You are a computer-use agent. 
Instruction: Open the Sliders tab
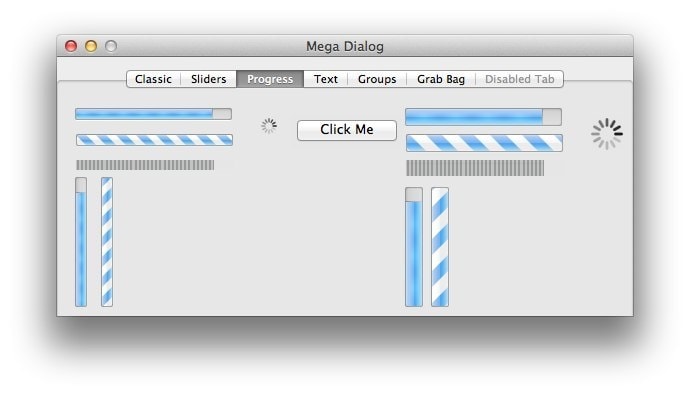click(x=209, y=79)
